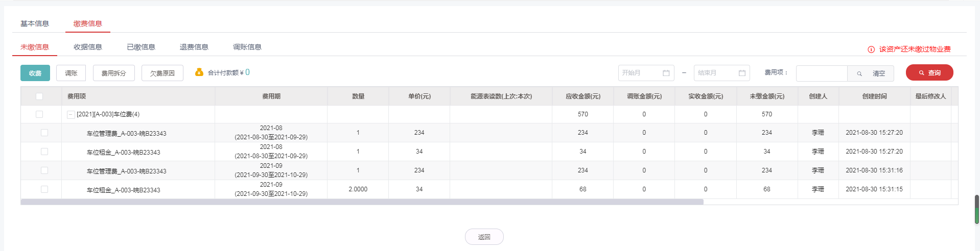Screen dimensions: 980x251
Task: Click the magnifier icon beside 清空
Action: 859,73
